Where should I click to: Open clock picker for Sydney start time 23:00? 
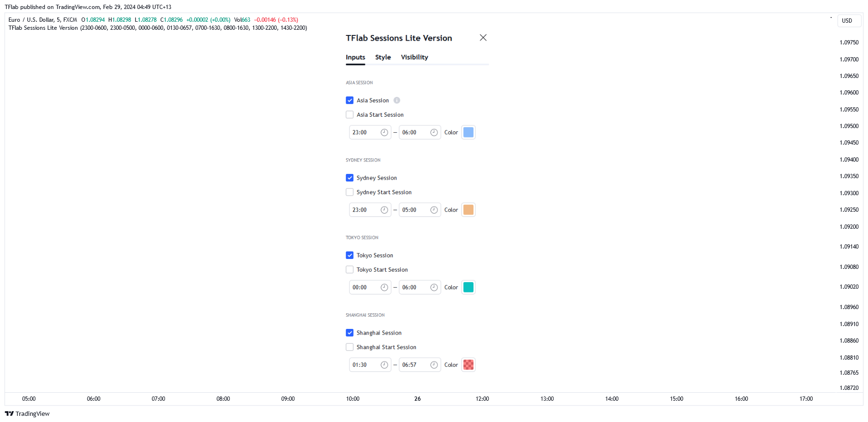click(384, 210)
